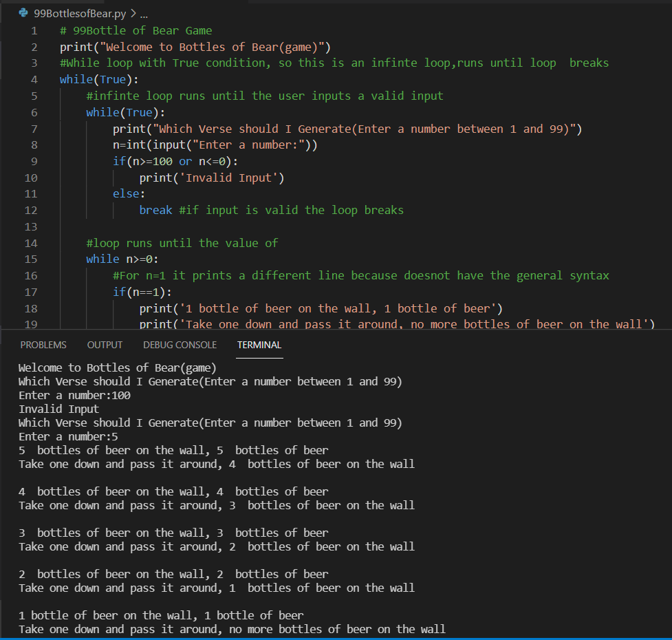Viewport: 672px width, 640px height.
Task: Click the 'Invalid Input' terminal output line
Action: click(58, 409)
